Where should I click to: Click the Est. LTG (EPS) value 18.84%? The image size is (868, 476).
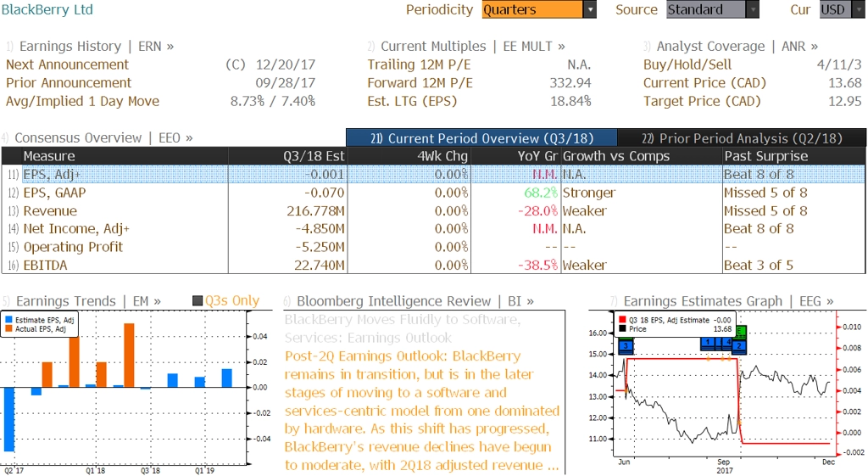pyautogui.click(x=570, y=102)
